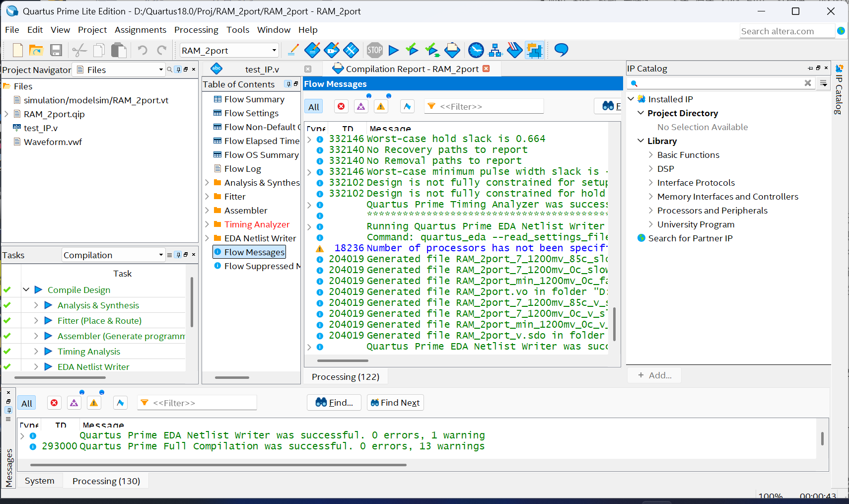Click the Flow Messages horizontal scrollbar
849x504 pixels.
pyautogui.click(x=343, y=360)
